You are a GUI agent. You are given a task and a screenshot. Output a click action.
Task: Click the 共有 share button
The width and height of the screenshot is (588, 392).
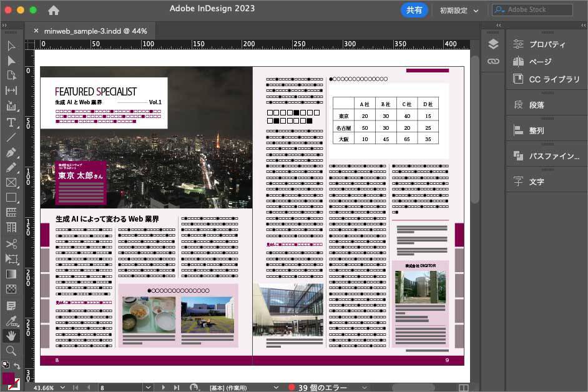414,10
